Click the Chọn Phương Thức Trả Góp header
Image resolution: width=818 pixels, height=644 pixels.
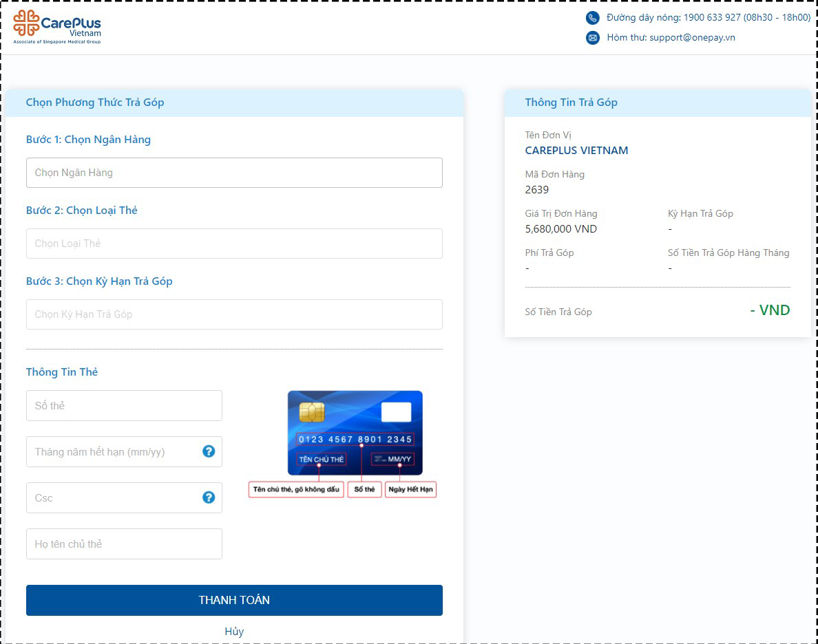coord(95,103)
